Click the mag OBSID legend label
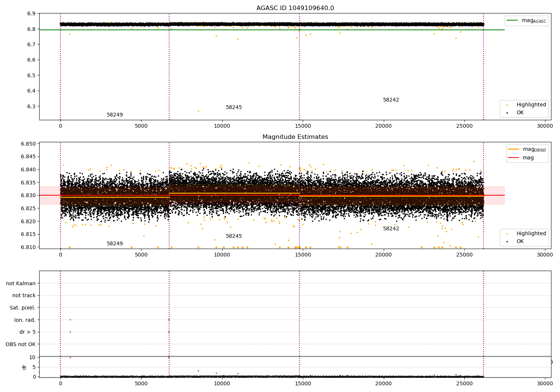Image resolution: width=560 pixels, height=392 pixels. (x=534, y=149)
